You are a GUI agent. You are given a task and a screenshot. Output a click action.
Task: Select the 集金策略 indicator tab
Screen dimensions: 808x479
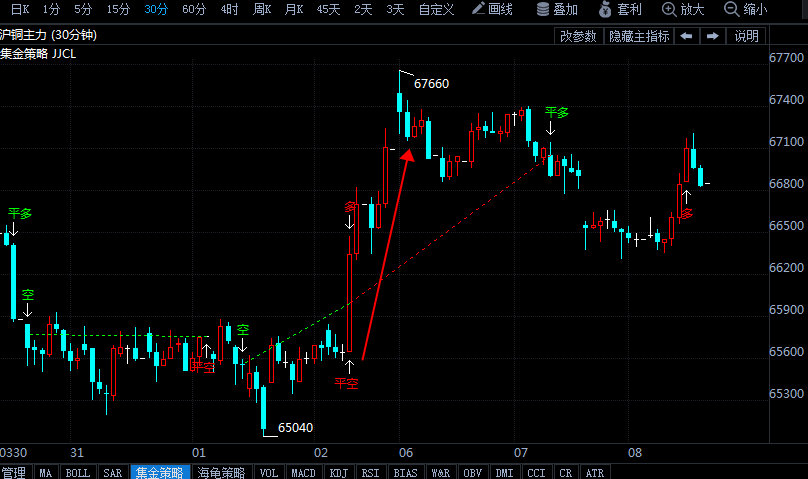[x=160, y=472]
